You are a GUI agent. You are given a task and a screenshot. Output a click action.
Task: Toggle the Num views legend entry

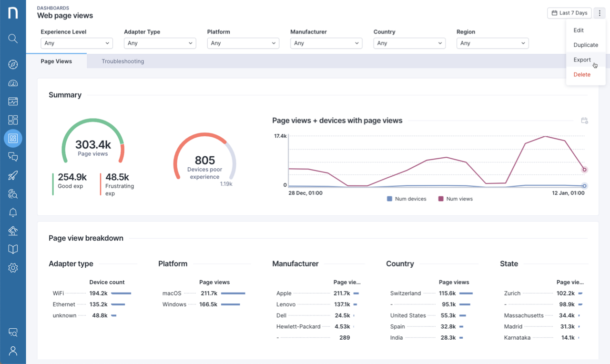click(x=455, y=199)
